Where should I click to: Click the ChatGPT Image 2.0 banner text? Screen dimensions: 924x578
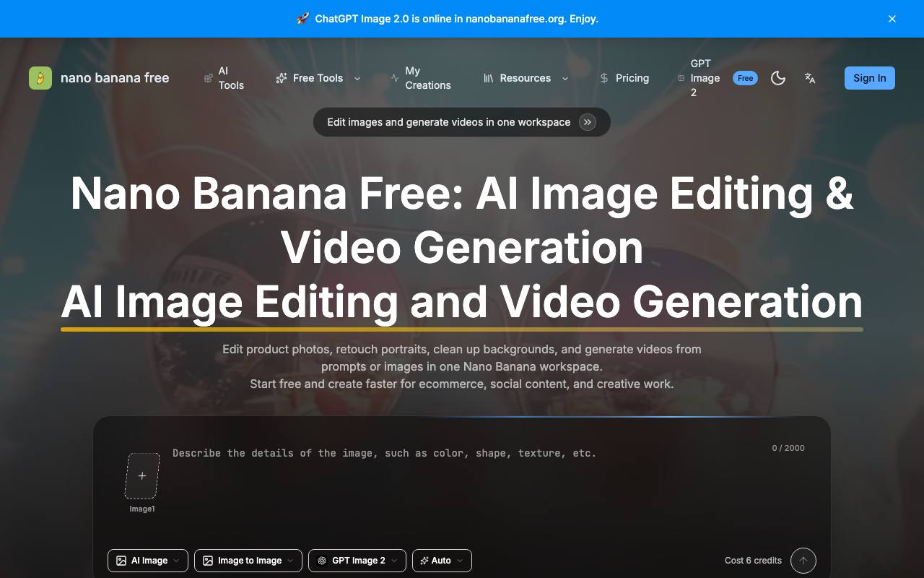(x=457, y=19)
